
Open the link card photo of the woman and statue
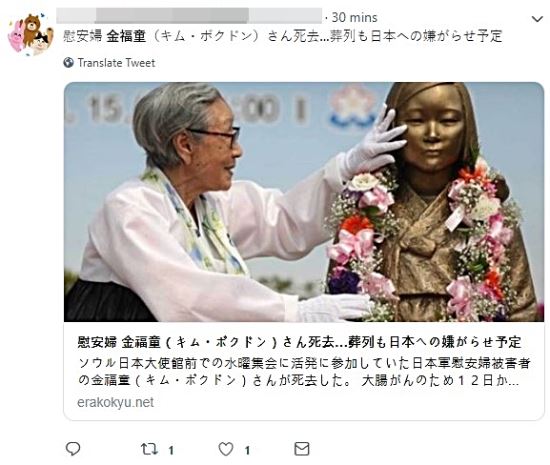click(x=304, y=202)
